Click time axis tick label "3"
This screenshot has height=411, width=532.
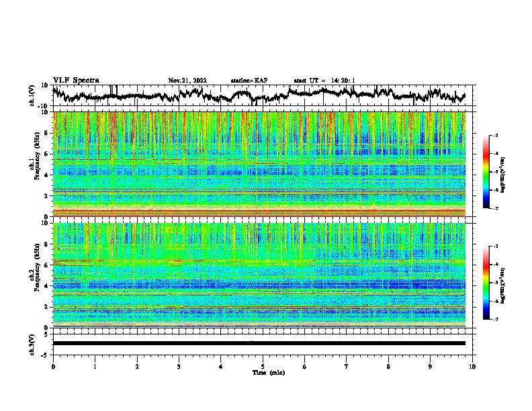pyautogui.click(x=179, y=367)
